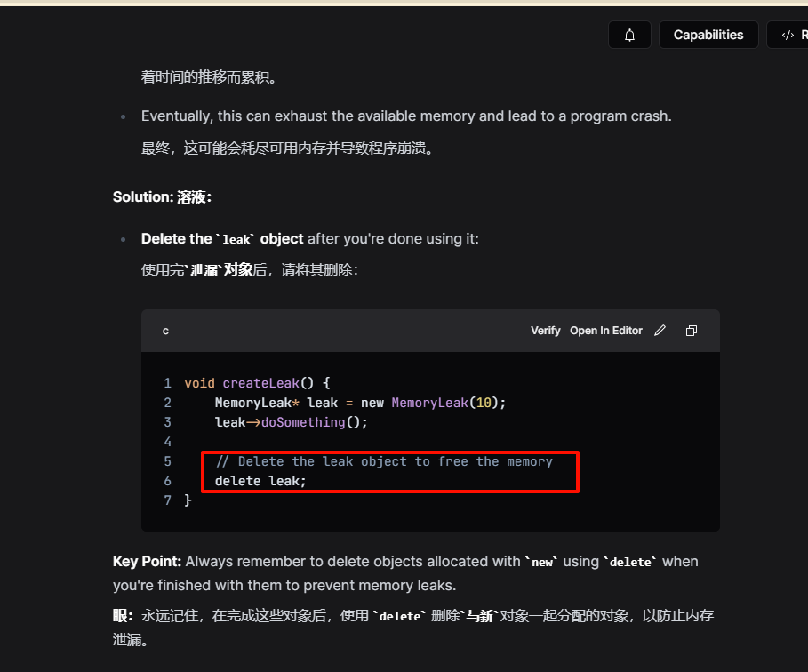
Task: Click the "Delete the leak object" comment line
Action: (x=384, y=461)
